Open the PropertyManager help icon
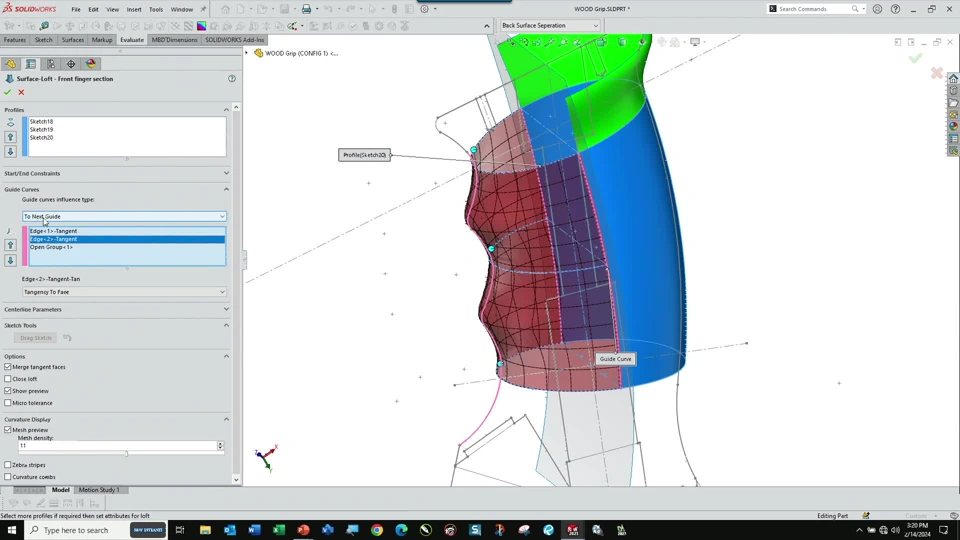The image size is (960, 540). pos(232,78)
